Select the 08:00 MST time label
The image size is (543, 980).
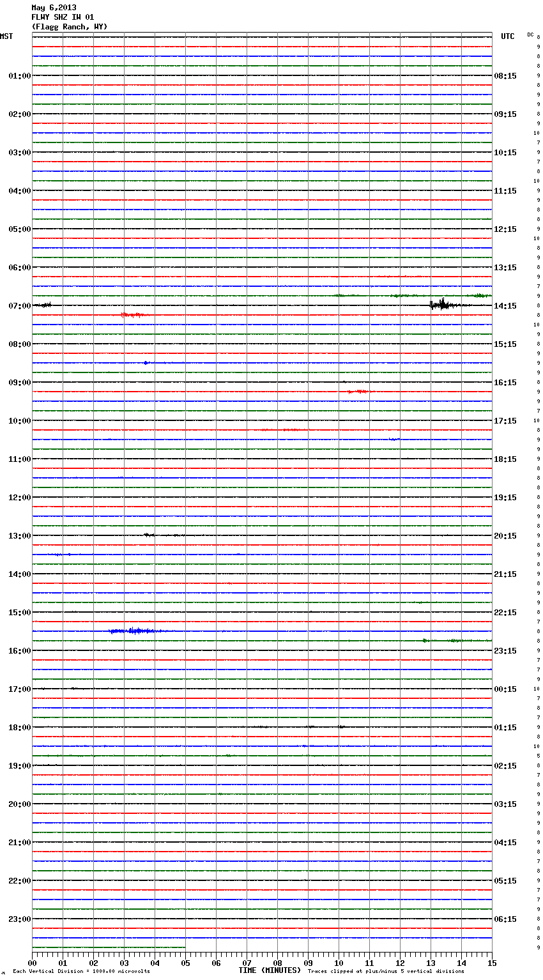(20, 344)
